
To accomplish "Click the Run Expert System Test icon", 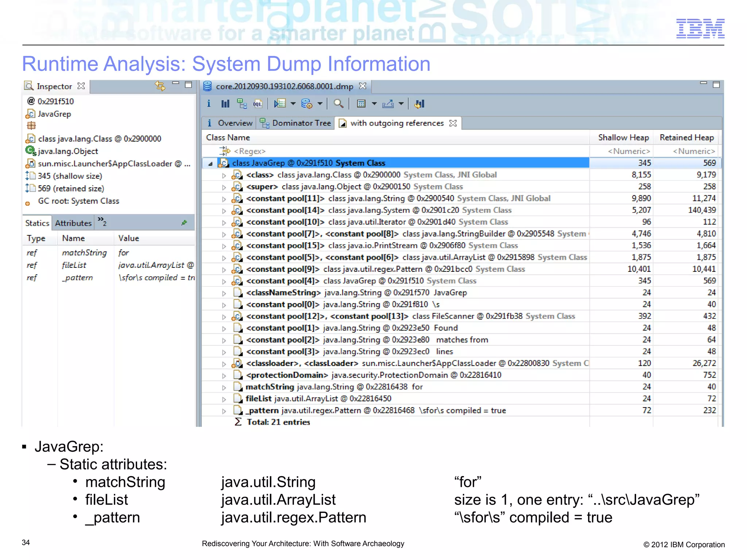I will pos(280,104).
